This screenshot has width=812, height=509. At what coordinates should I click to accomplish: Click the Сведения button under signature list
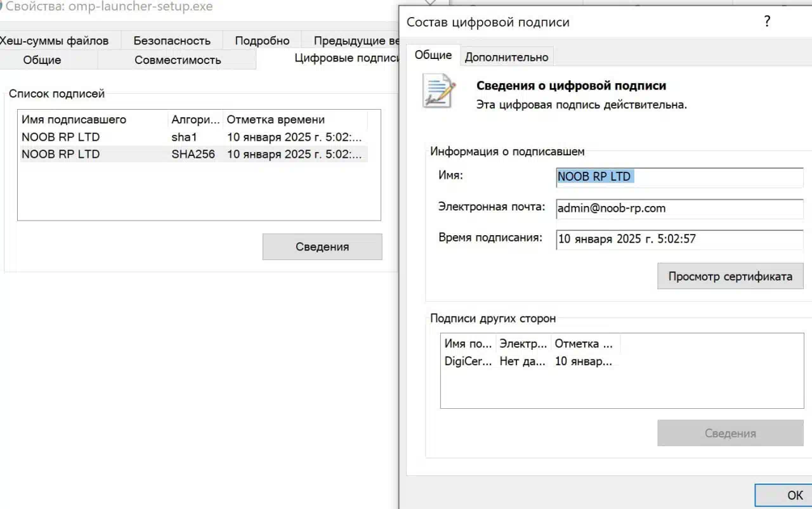pyautogui.click(x=322, y=247)
